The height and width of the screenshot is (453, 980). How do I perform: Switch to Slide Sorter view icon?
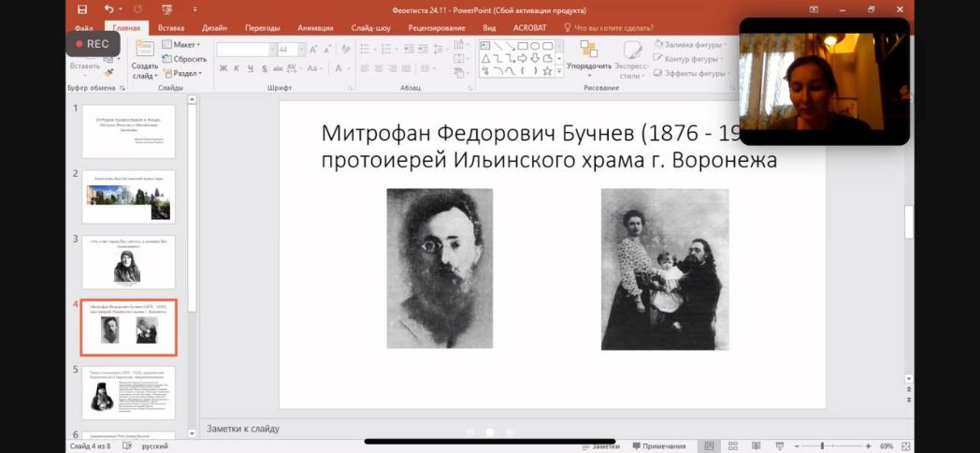click(x=730, y=446)
